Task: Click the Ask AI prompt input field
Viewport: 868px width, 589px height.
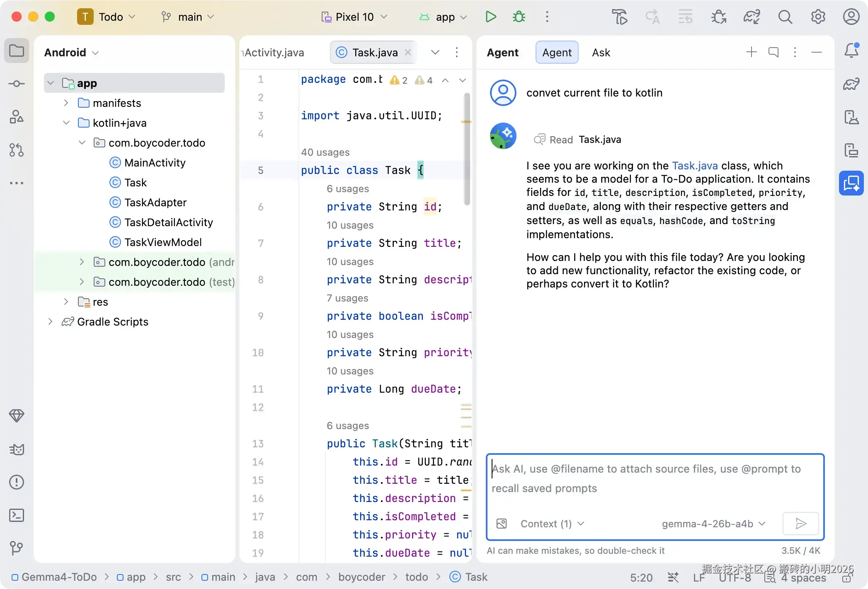Action: point(654,479)
